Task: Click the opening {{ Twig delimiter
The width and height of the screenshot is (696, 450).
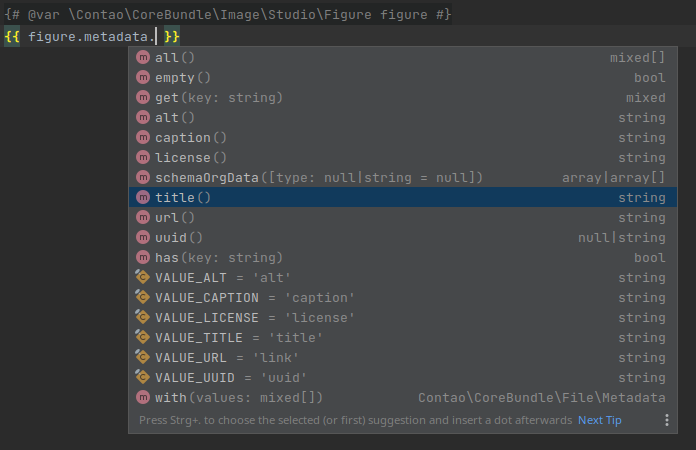Action: click(12, 36)
